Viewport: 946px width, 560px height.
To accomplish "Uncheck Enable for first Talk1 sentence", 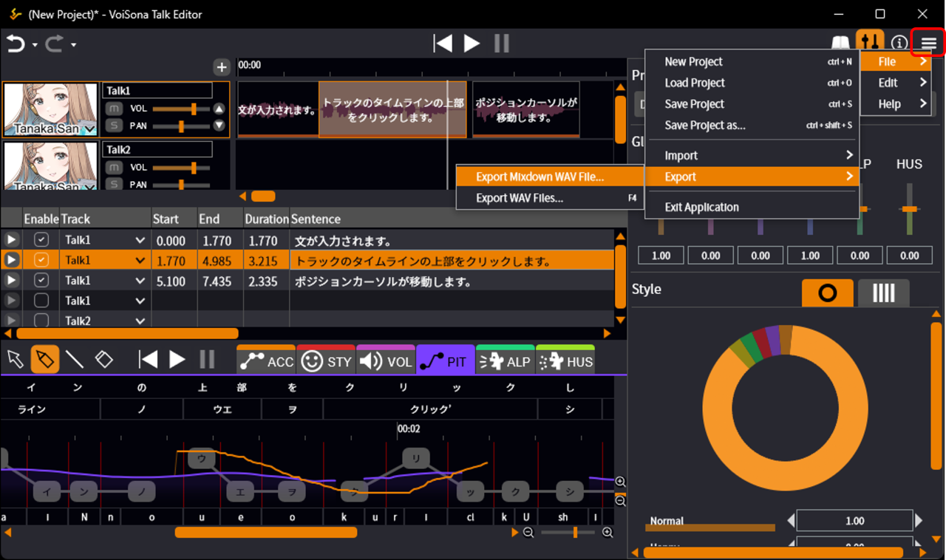I will click(41, 240).
